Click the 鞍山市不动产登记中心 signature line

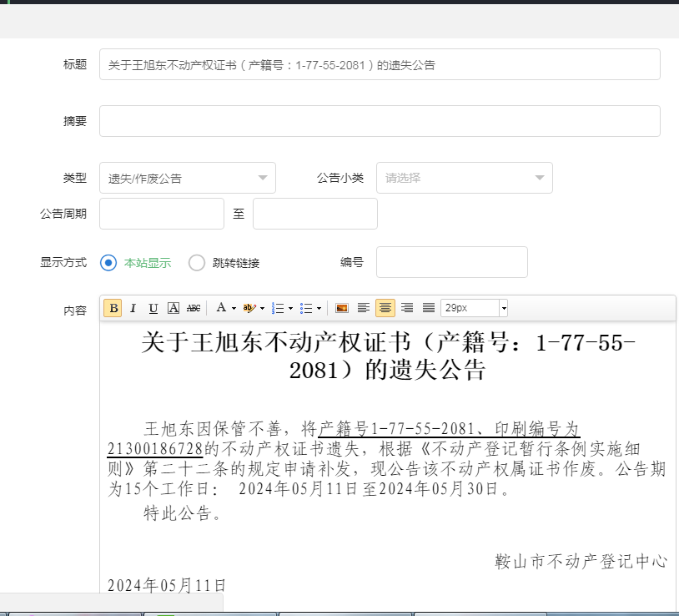(x=581, y=562)
